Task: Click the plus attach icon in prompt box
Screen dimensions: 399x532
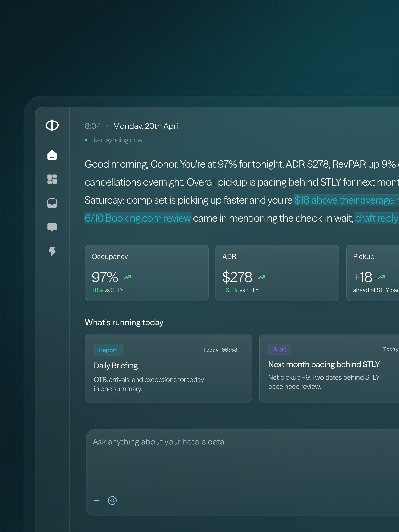Action: [x=97, y=501]
